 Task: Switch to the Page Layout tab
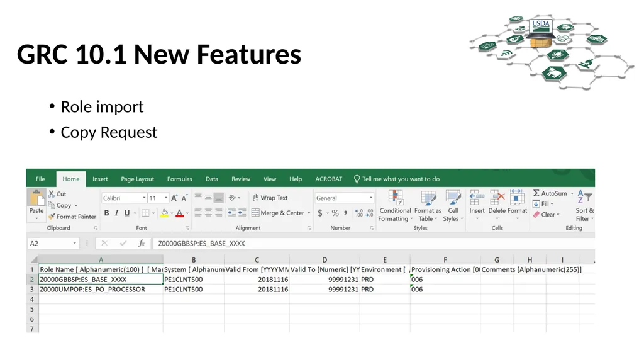pyautogui.click(x=137, y=179)
